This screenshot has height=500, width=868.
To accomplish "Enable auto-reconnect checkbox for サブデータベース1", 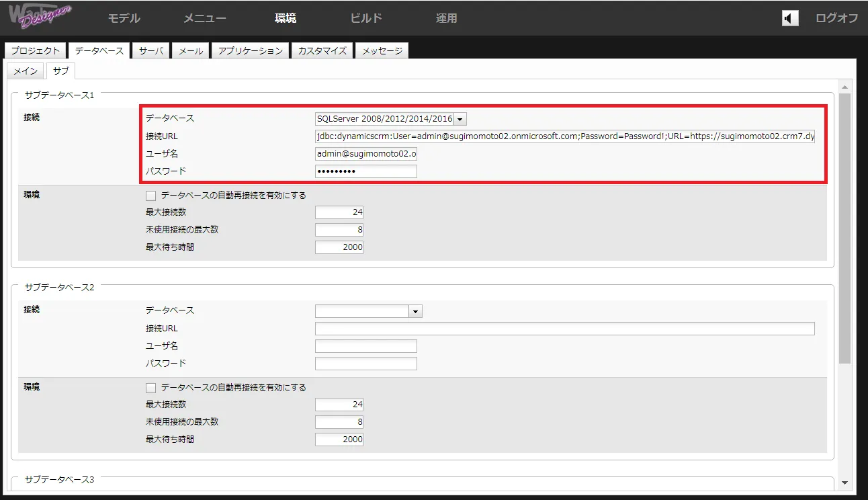I will pos(150,196).
